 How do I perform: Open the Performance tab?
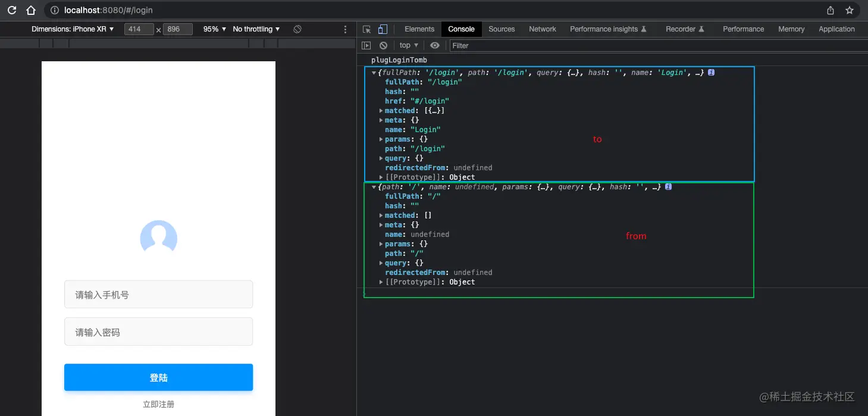(743, 29)
